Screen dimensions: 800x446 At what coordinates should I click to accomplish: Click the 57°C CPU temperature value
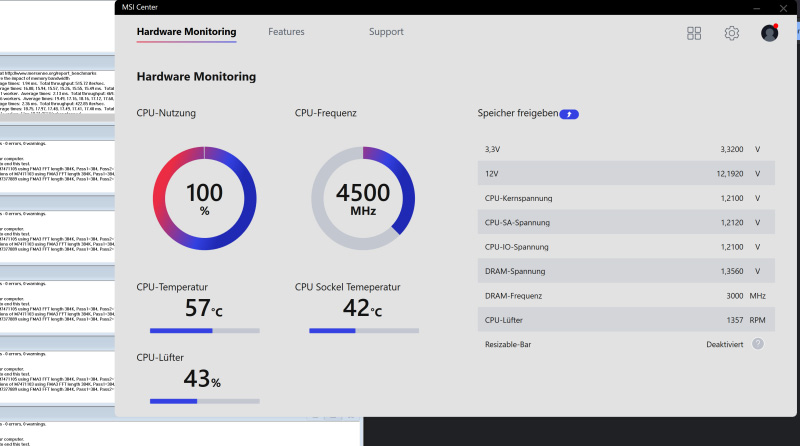click(204, 308)
